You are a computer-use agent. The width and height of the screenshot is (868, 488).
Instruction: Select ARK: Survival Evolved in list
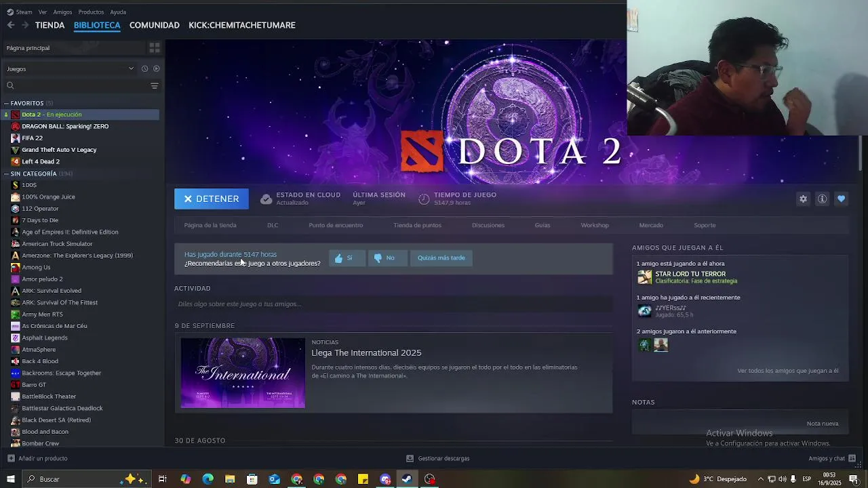[x=52, y=291]
